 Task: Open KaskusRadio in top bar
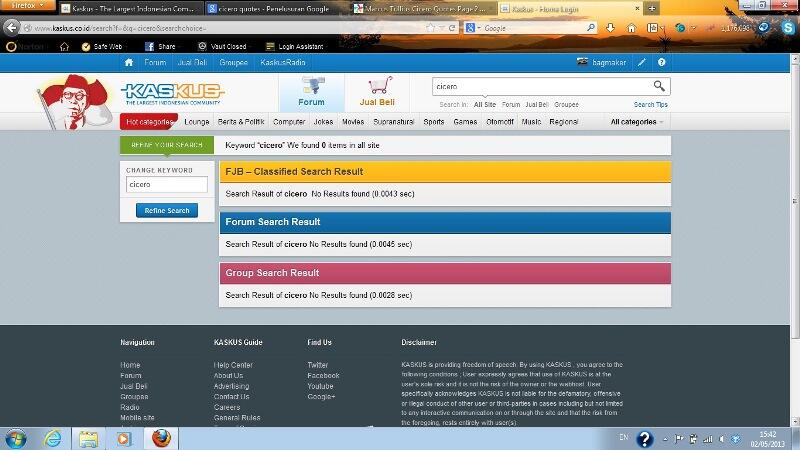(283, 62)
